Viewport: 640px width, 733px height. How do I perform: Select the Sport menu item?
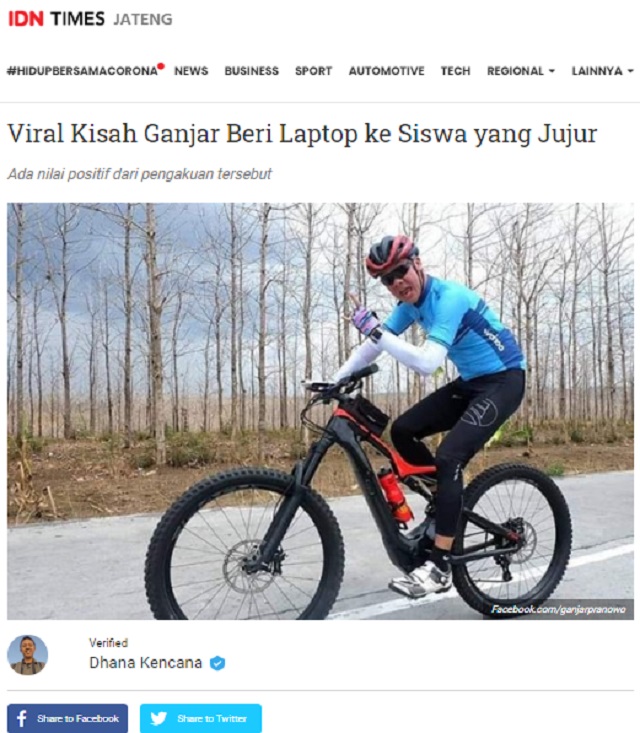click(x=313, y=71)
